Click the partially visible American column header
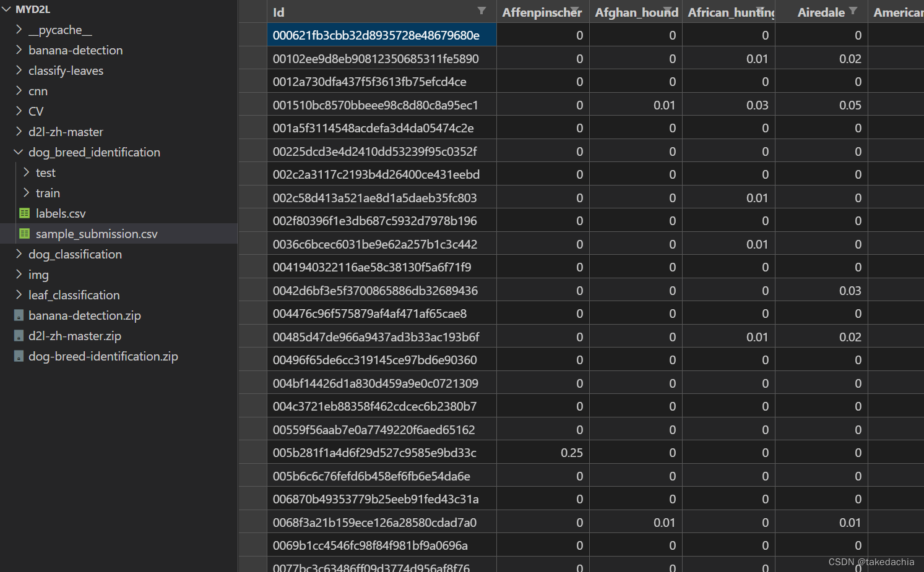 point(896,12)
